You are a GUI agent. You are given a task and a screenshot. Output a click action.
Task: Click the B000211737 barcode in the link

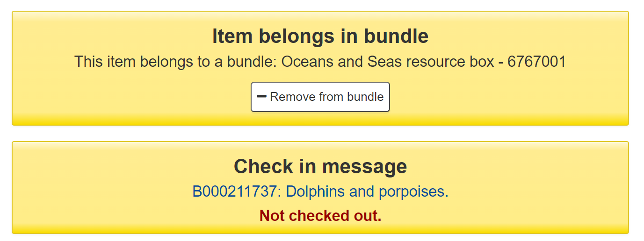point(236,191)
